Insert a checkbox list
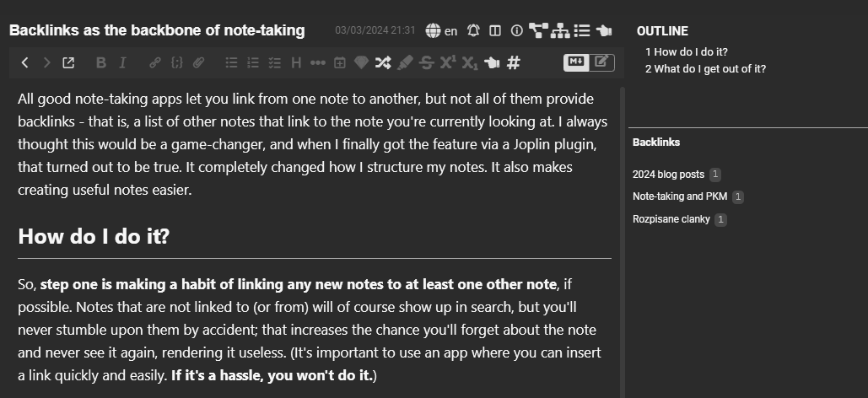868x398 pixels. (274, 62)
